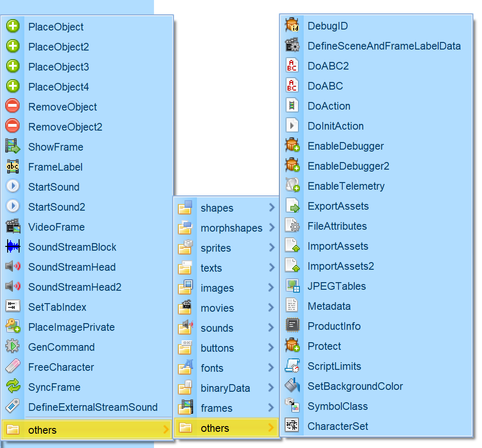482x448 pixels.
Task: Choose the EnableTelemetry menu entry
Action: (x=346, y=186)
